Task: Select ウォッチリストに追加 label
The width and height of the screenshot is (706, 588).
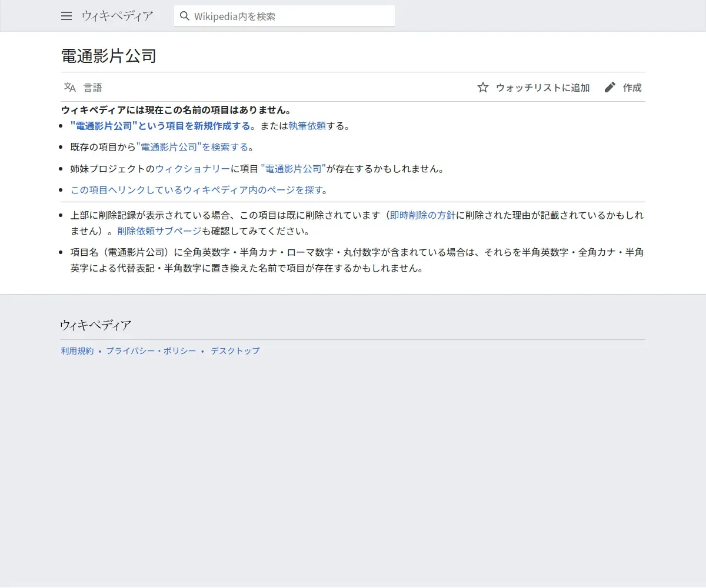Action: pyautogui.click(x=542, y=88)
